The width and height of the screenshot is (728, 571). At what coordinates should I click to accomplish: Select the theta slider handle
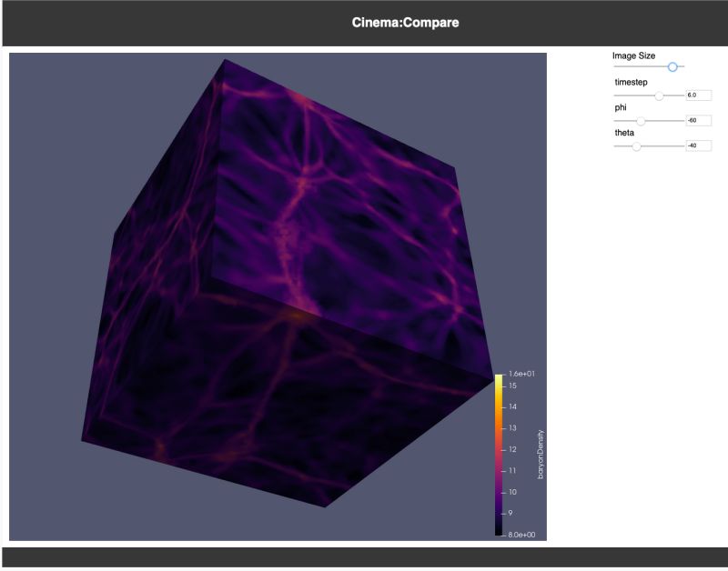tap(637, 145)
